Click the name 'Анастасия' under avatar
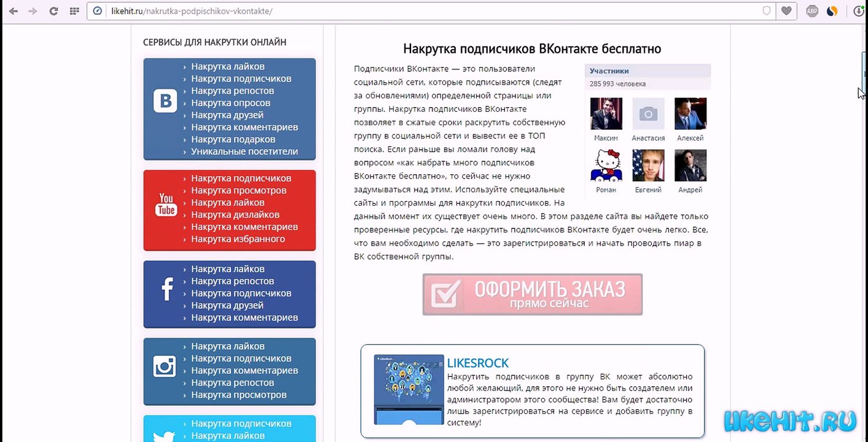The image size is (868, 442). [648, 138]
